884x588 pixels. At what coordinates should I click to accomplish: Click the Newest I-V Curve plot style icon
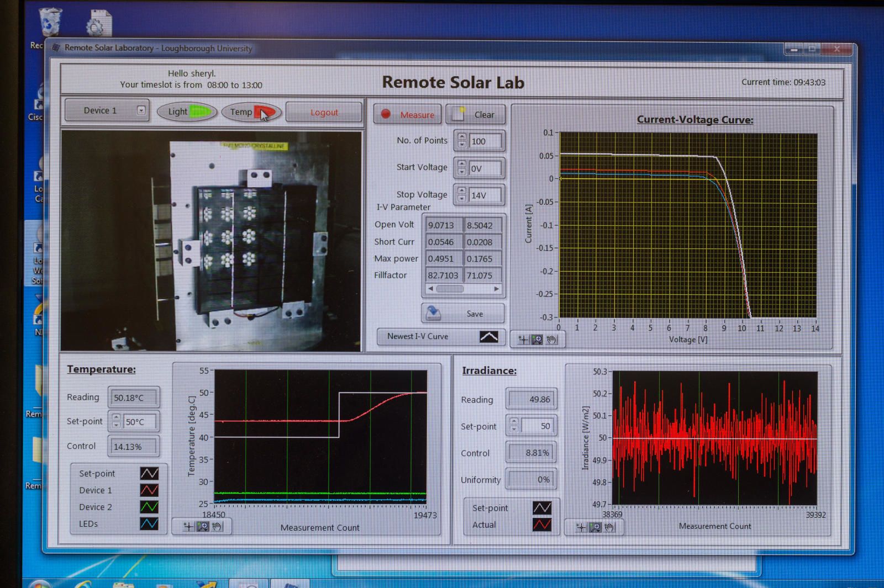pyautogui.click(x=488, y=336)
